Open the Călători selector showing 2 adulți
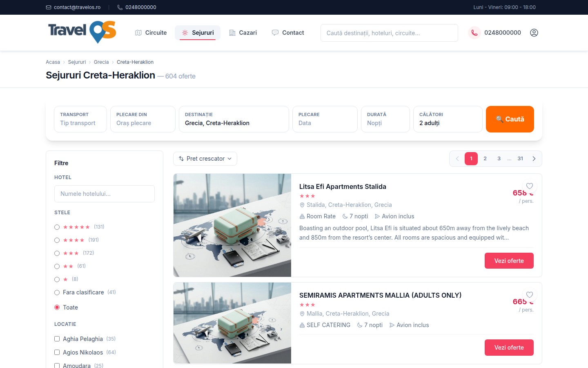The height and width of the screenshot is (368, 588). [x=448, y=119]
